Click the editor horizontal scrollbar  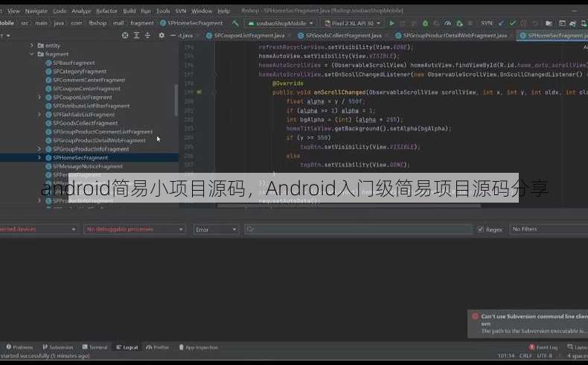[349, 206]
